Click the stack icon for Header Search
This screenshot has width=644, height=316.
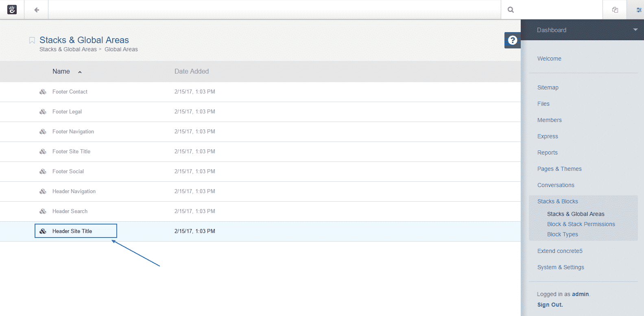(43, 211)
